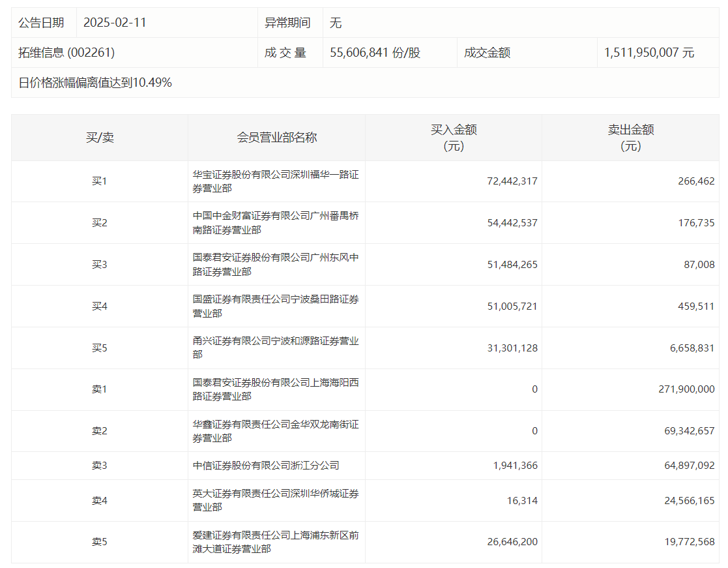The image size is (728, 568).
Task: Click buy amount 26,646,200
Action: 512,541
